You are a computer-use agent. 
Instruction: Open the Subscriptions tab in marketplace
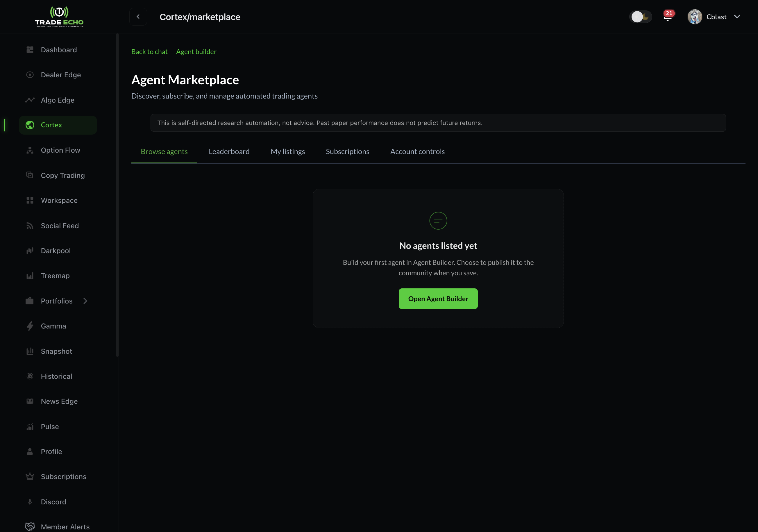347,151
